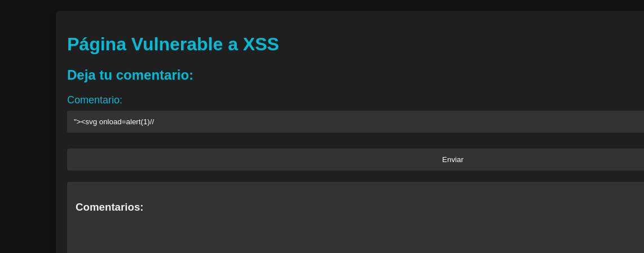The image size is (644, 253).
Task: Click the "Página Vulnerable a XSS" title
Action: (x=173, y=44)
